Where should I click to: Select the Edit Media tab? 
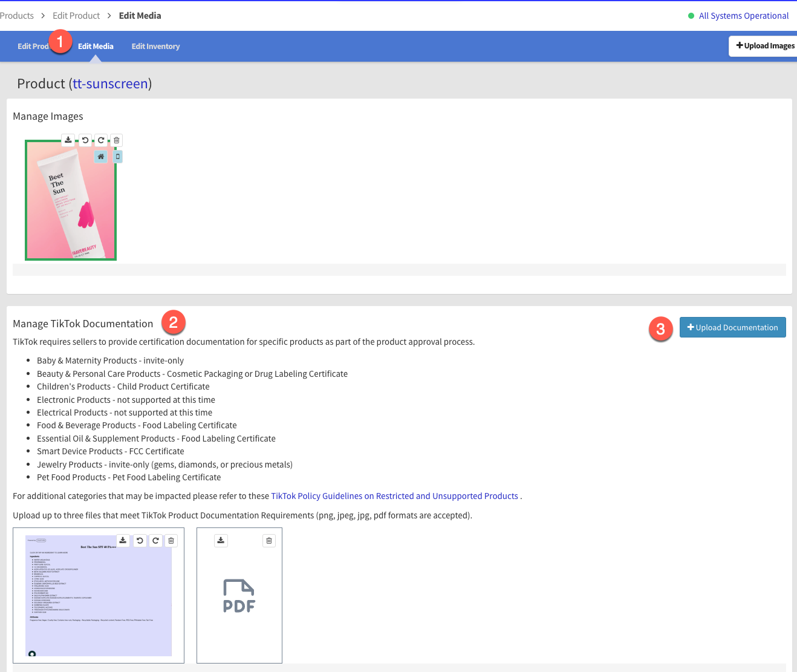96,47
